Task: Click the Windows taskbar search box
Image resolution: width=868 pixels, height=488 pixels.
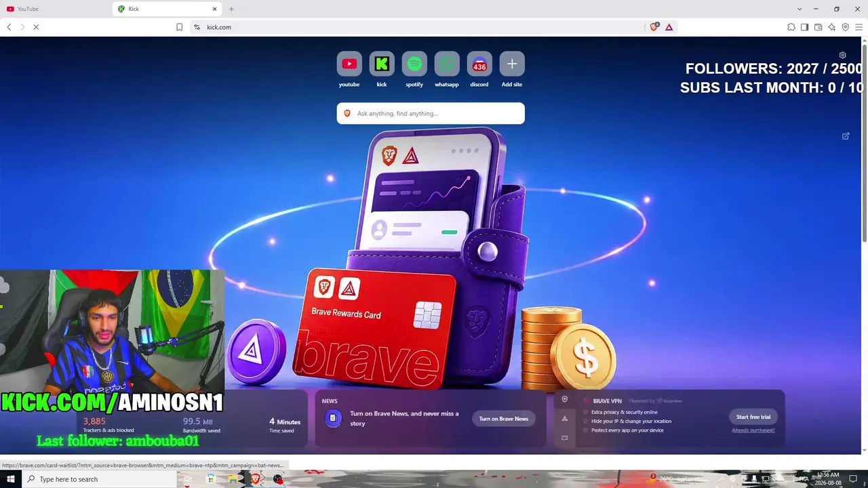Action: 99,479
